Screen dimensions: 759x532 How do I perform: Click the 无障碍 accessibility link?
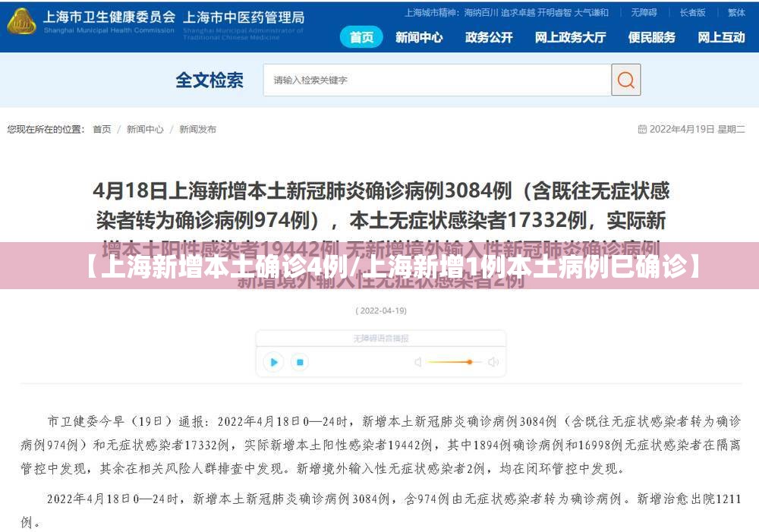click(644, 13)
